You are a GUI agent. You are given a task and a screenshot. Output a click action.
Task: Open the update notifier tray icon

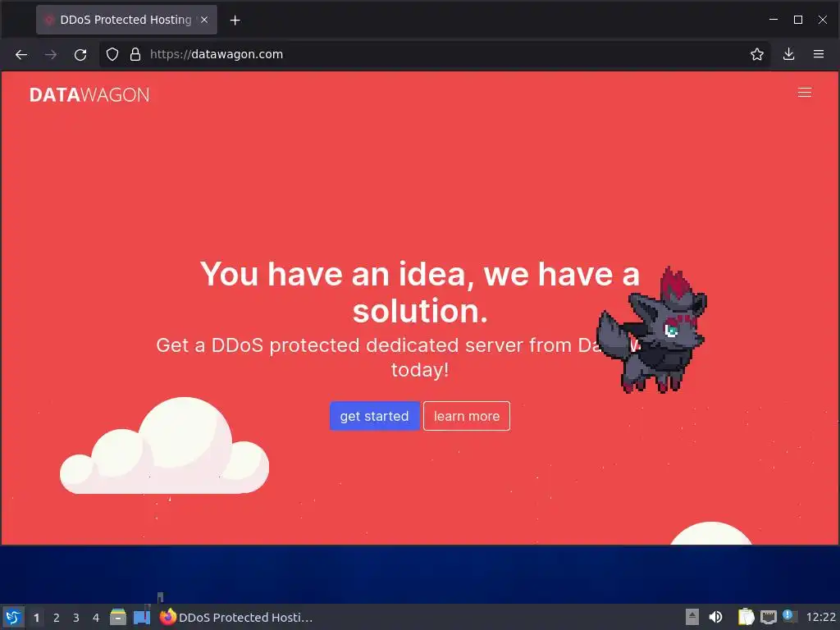[789, 616]
